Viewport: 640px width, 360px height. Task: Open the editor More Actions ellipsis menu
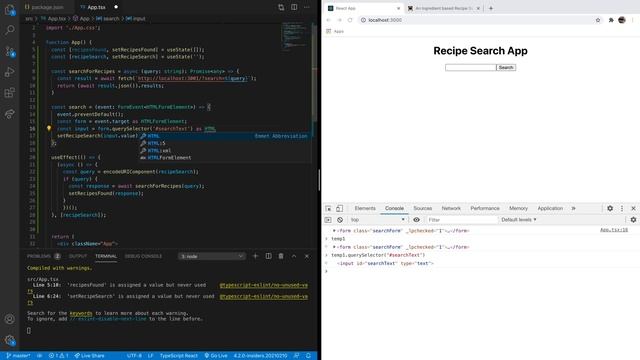click(307, 7)
